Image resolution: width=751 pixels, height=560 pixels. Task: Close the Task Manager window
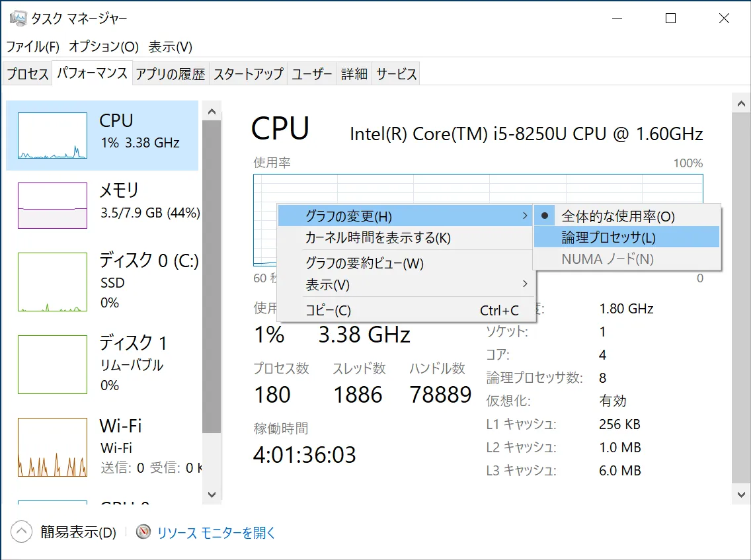pos(724,19)
